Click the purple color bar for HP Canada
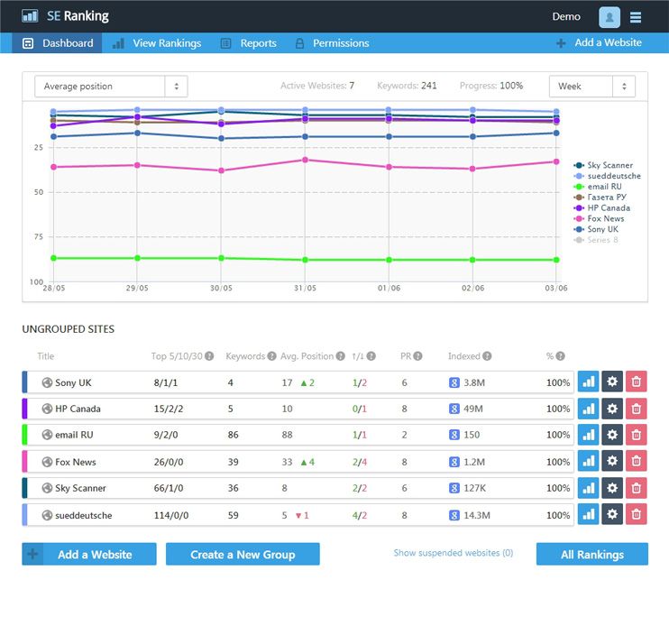 coord(24,409)
